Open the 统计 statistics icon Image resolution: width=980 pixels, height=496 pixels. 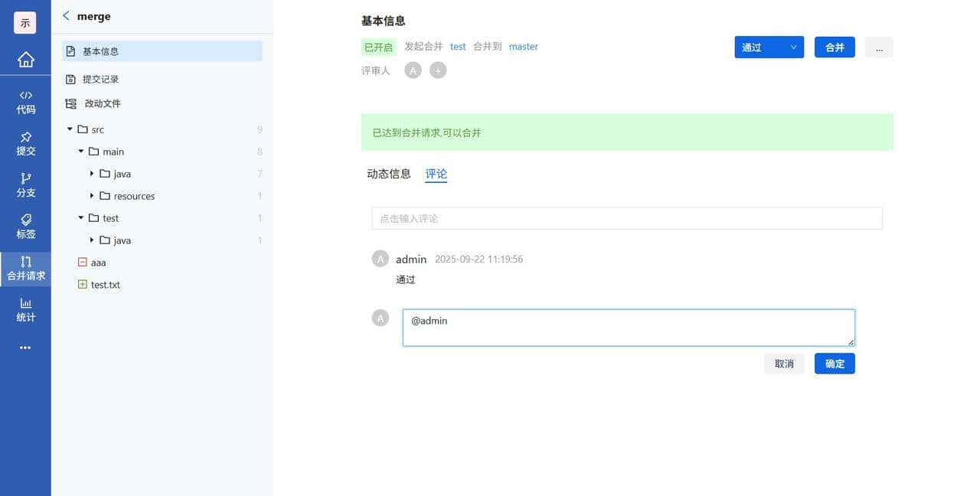pyautogui.click(x=25, y=309)
